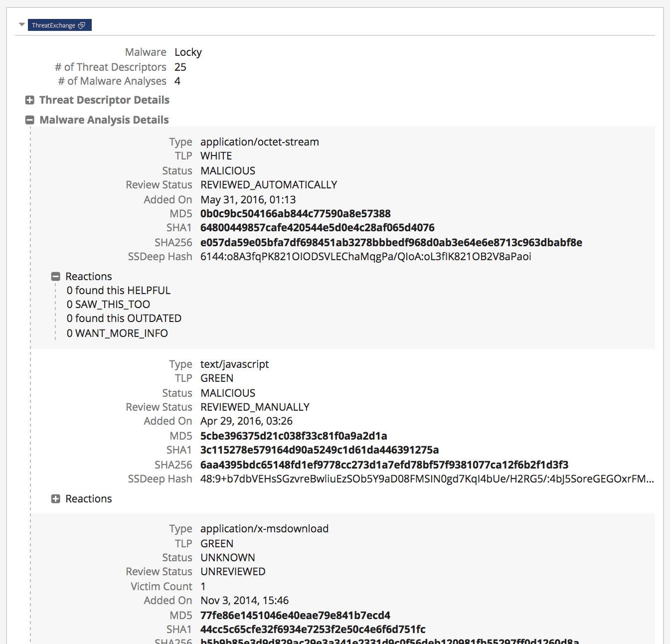The width and height of the screenshot is (670, 644).
Task: Click MD5 hash starting with 77fe86e1
Action: (295, 616)
